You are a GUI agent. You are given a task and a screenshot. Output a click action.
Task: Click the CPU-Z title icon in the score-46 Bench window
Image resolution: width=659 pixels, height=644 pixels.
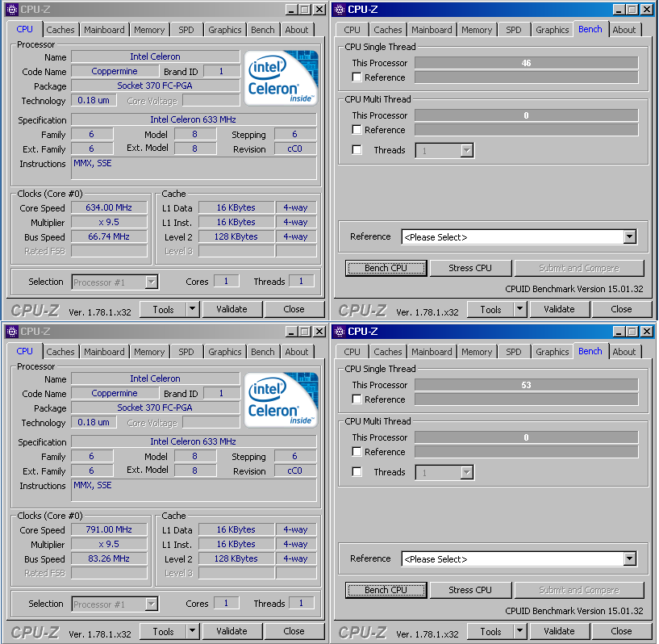(x=340, y=9)
